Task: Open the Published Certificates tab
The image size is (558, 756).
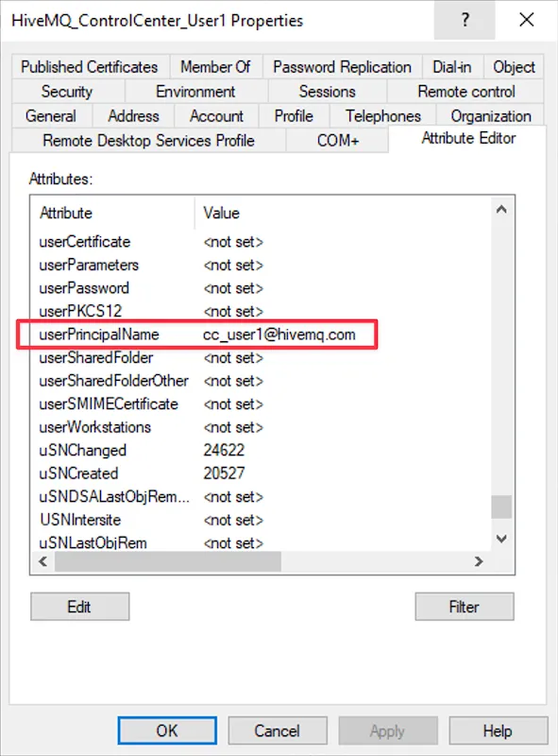Action: click(x=90, y=66)
